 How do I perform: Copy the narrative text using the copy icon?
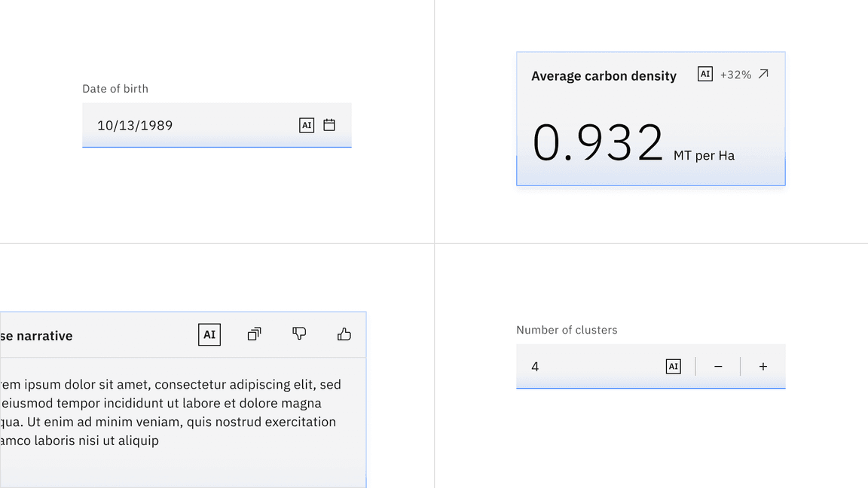(x=253, y=334)
